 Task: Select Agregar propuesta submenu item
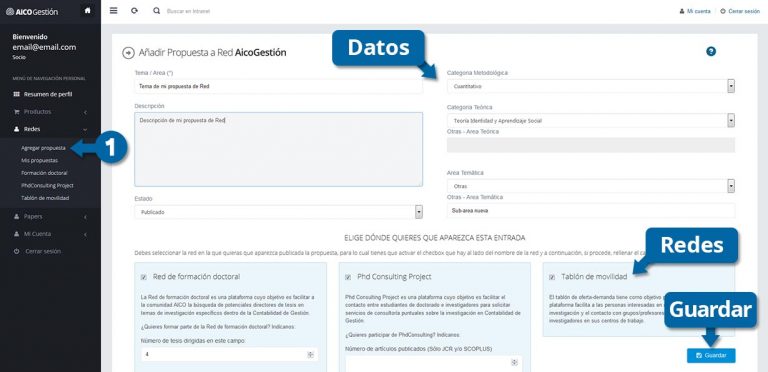coord(43,148)
